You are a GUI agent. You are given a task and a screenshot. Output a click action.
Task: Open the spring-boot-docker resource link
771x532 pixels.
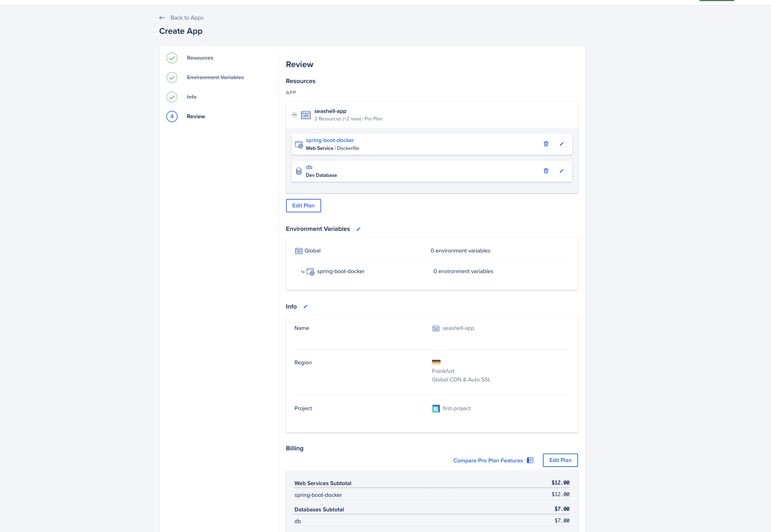(330, 140)
